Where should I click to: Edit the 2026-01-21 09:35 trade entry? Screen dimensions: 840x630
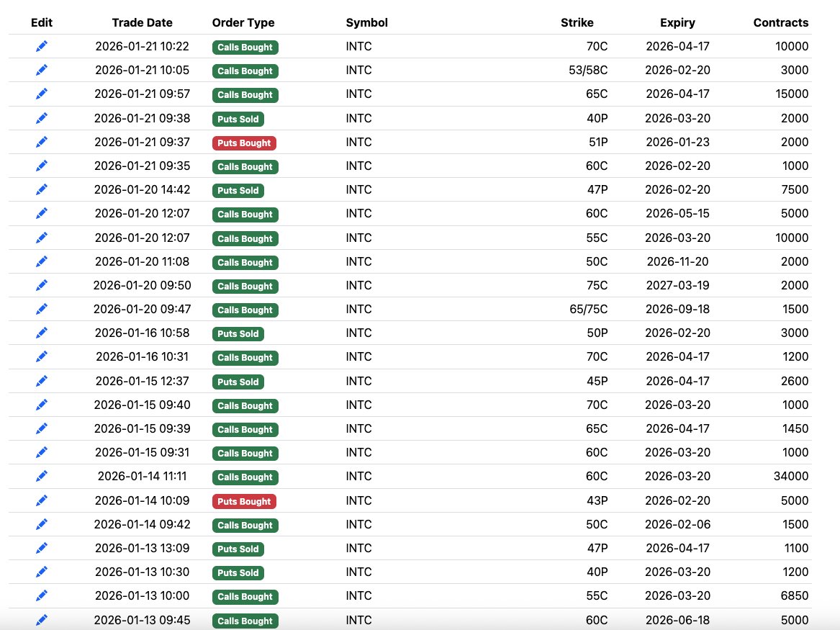pos(41,166)
